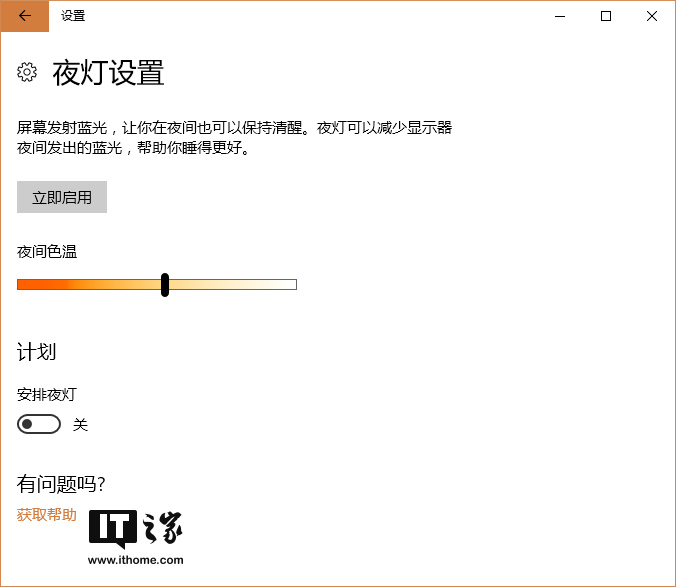Screen dimensions: 676x587
Task: Go back with the arrow button
Action: pyautogui.click(x=25, y=16)
